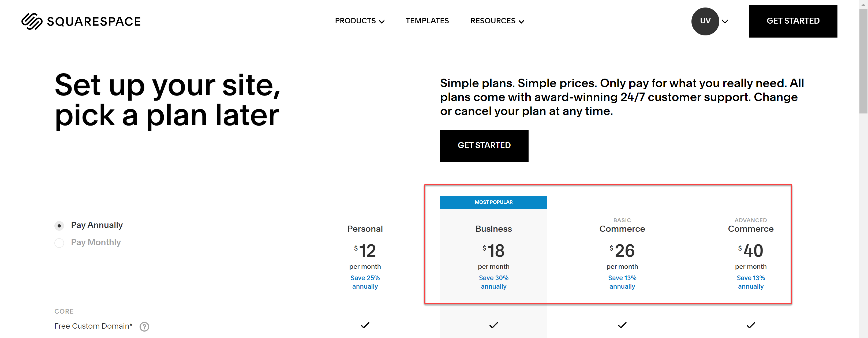Open the account dropdown chevron next to UV
Image resolution: width=868 pixels, height=338 pixels.
(725, 21)
